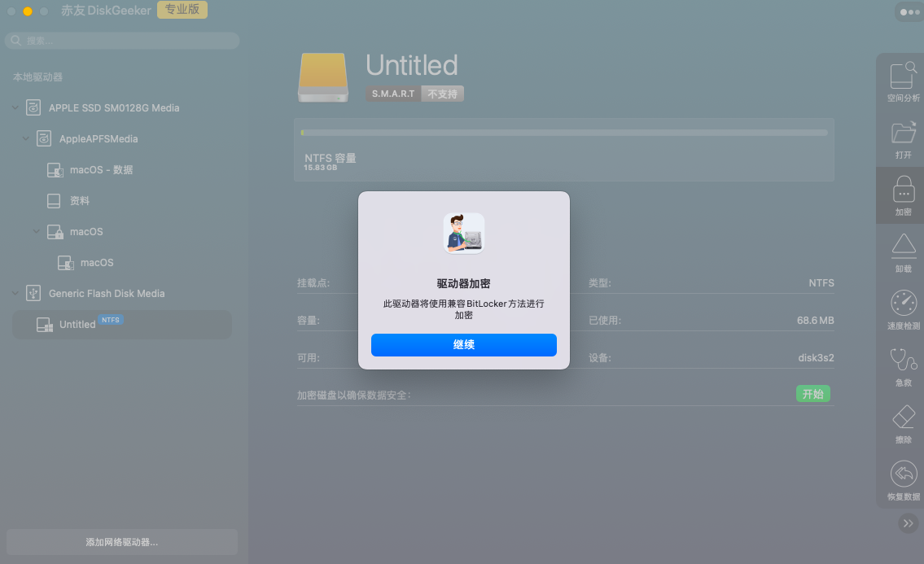Click the yellow drive thumbnail image

pyautogui.click(x=323, y=77)
